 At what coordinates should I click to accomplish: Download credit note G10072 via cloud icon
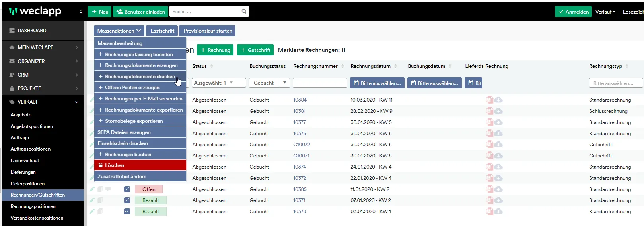498,145
